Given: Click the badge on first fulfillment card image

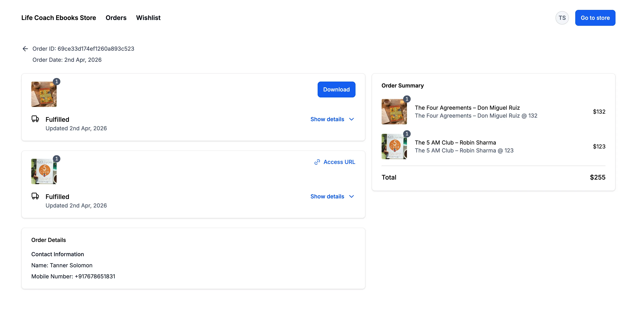Looking at the screenshot, I should coord(56,81).
